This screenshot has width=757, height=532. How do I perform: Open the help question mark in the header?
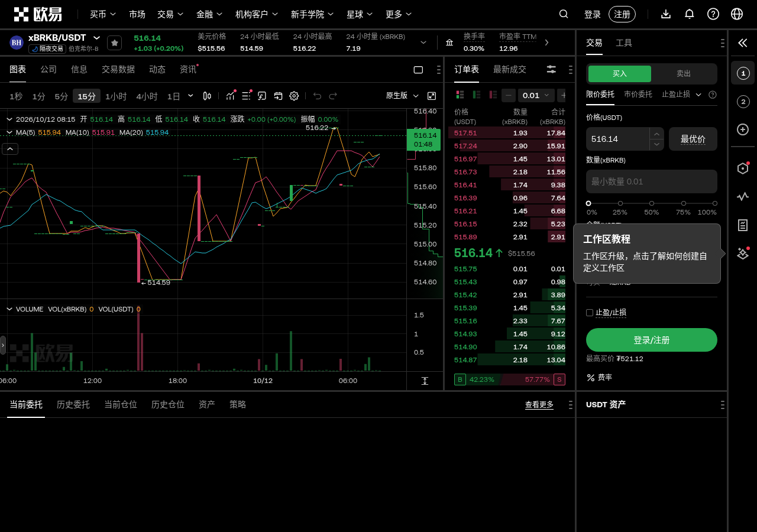point(713,14)
